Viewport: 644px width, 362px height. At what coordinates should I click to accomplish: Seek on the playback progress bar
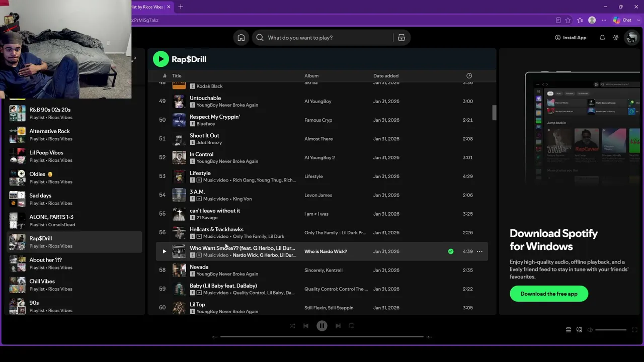coord(322,337)
